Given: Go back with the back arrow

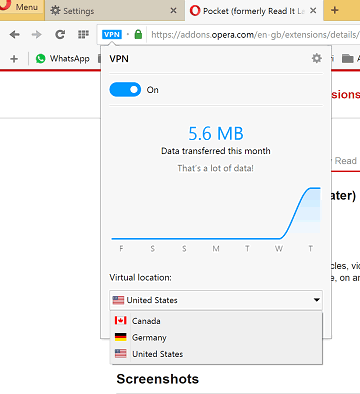Looking at the screenshot, I should (x=15, y=34).
